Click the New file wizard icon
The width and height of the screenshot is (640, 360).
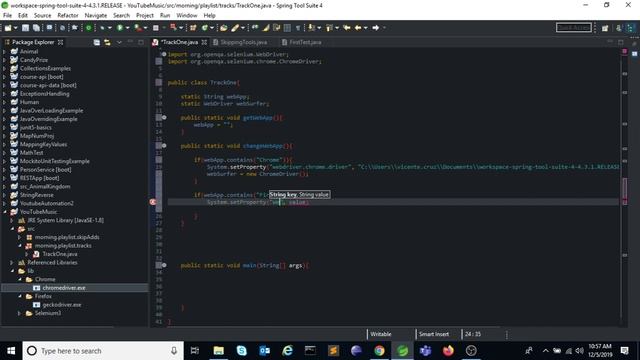[8, 28]
